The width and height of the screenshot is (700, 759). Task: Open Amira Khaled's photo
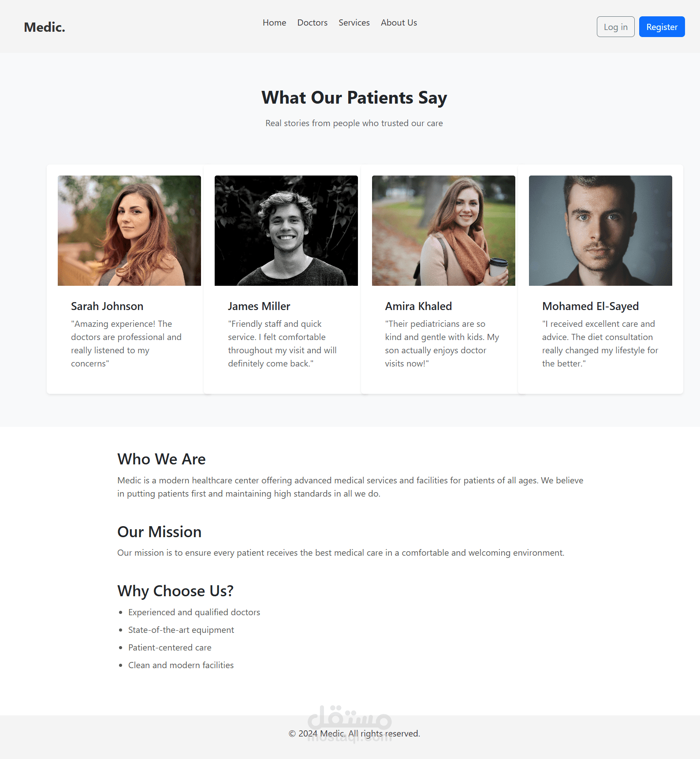coord(443,231)
